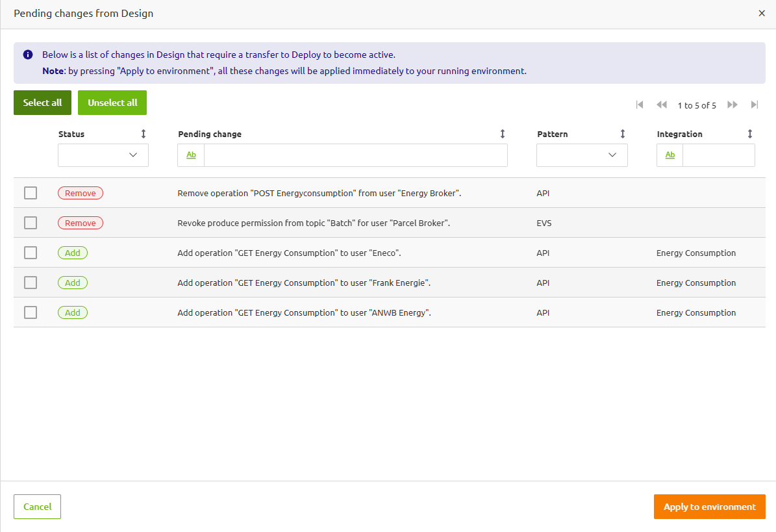Apply the changes to the environment
Screen dimensions: 776x532
(709, 507)
